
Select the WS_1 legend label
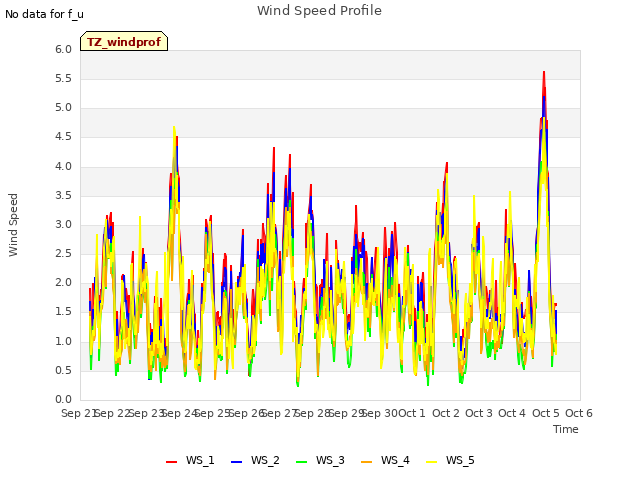point(200,460)
